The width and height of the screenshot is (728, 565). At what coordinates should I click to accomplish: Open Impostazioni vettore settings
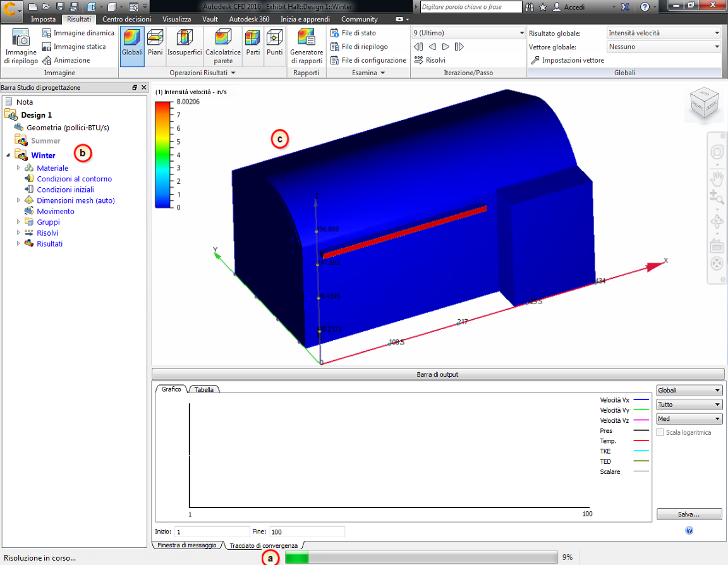click(567, 60)
